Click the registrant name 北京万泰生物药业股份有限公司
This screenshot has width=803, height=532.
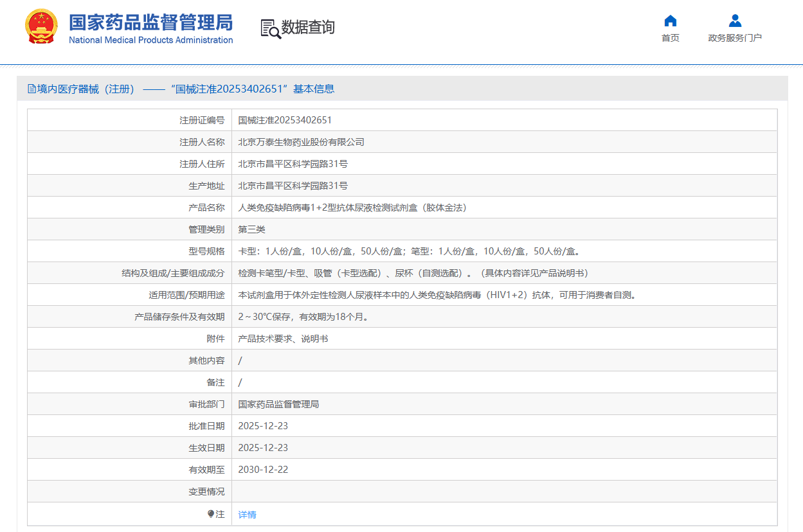(301, 142)
